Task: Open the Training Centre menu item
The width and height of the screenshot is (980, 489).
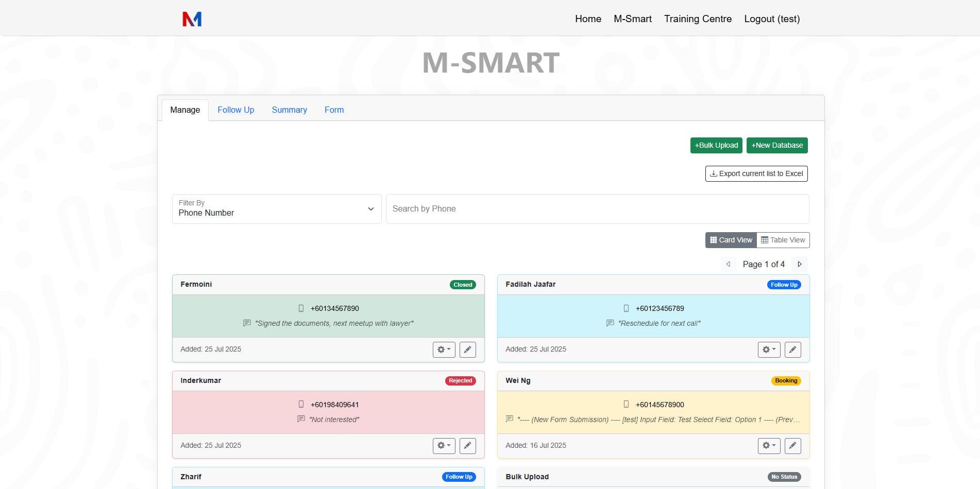Action: (x=697, y=19)
